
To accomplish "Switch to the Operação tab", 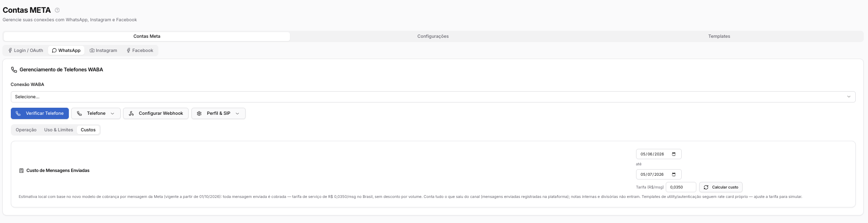I will [x=26, y=130].
